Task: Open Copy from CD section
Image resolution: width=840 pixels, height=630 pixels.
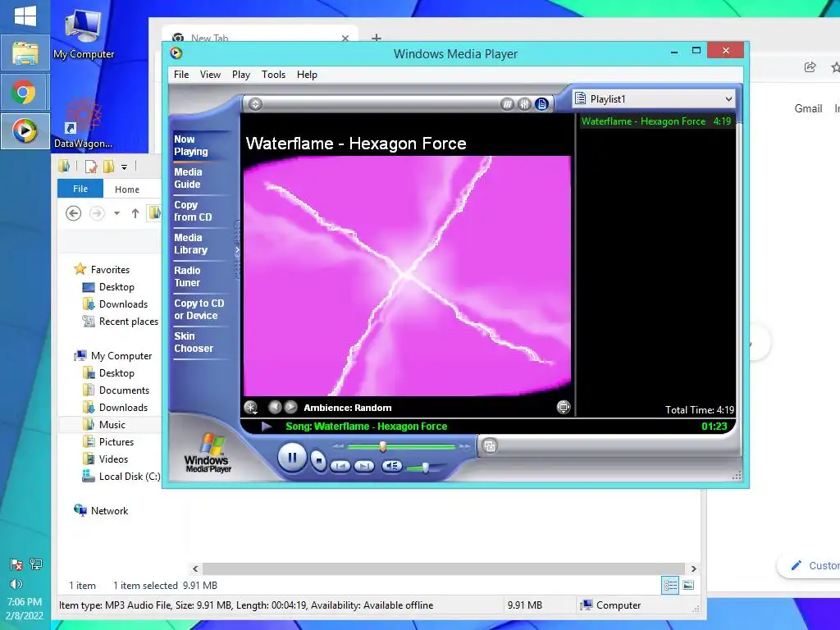Action: pyautogui.click(x=193, y=211)
